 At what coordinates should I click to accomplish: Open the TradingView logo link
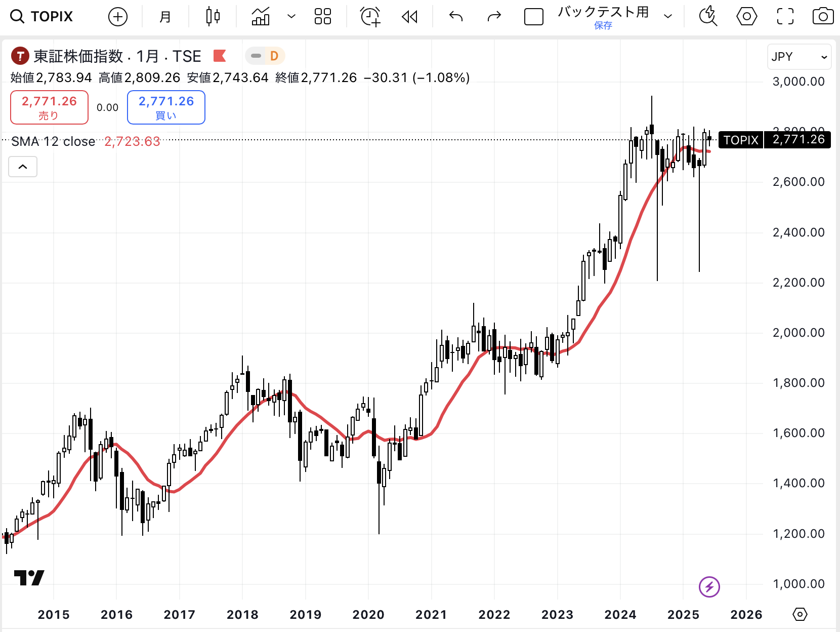click(29, 578)
